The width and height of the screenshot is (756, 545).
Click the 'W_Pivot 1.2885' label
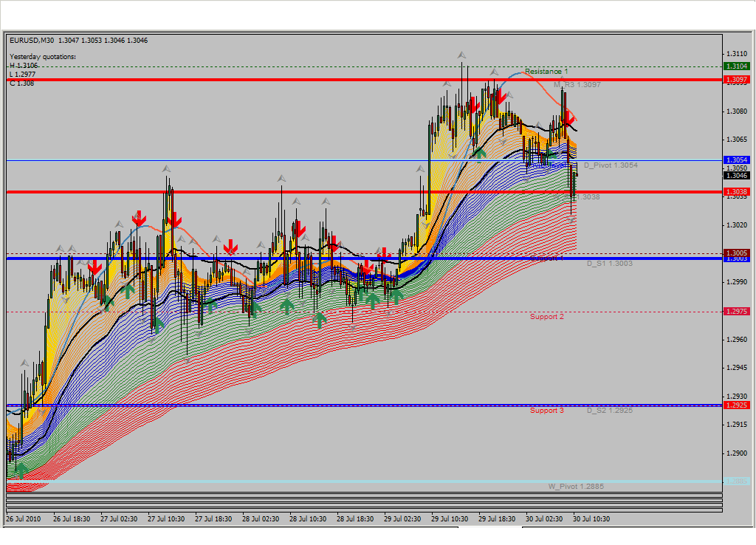coord(576,486)
